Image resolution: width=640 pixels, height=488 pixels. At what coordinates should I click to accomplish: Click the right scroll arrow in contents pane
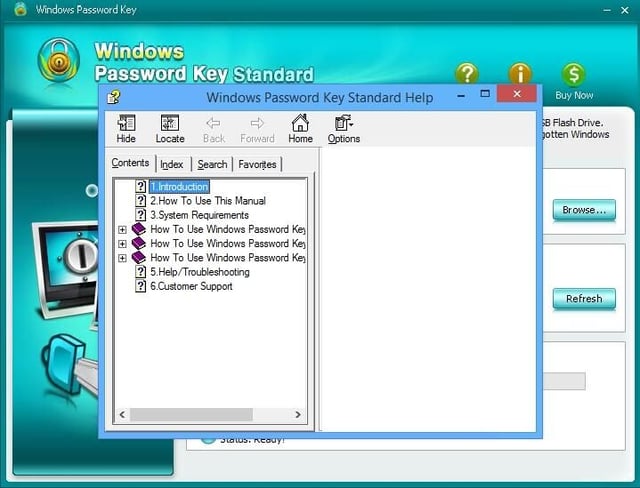coord(298,415)
